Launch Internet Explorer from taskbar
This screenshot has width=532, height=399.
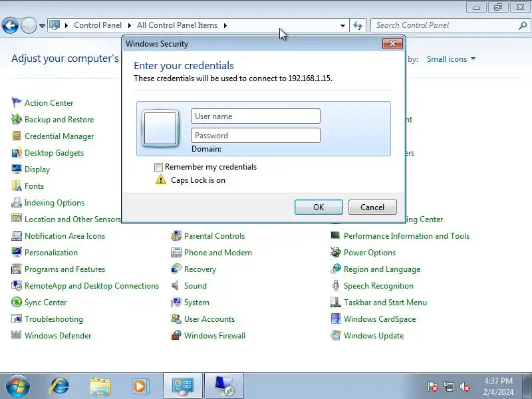pyautogui.click(x=60, y=386)
